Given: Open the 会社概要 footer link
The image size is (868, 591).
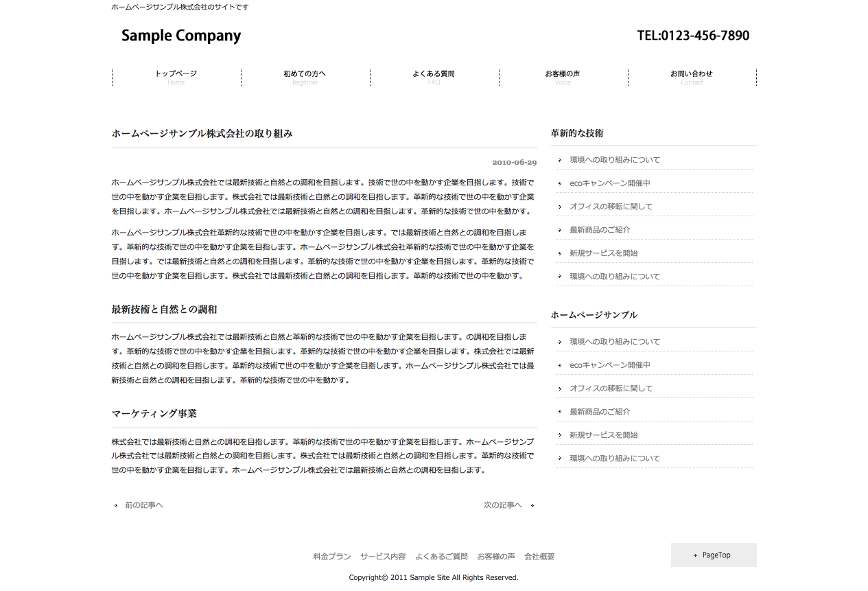Looking at the screenshot, I should click(539, 557).
